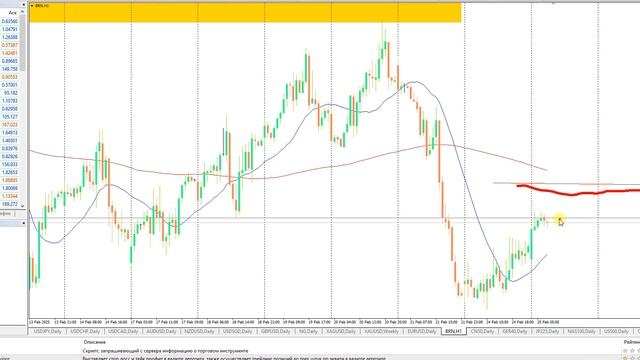Switch to the USDCAD,Daily chart tab
The height and width of the screenshot is (360, 640).
point(123,331)
